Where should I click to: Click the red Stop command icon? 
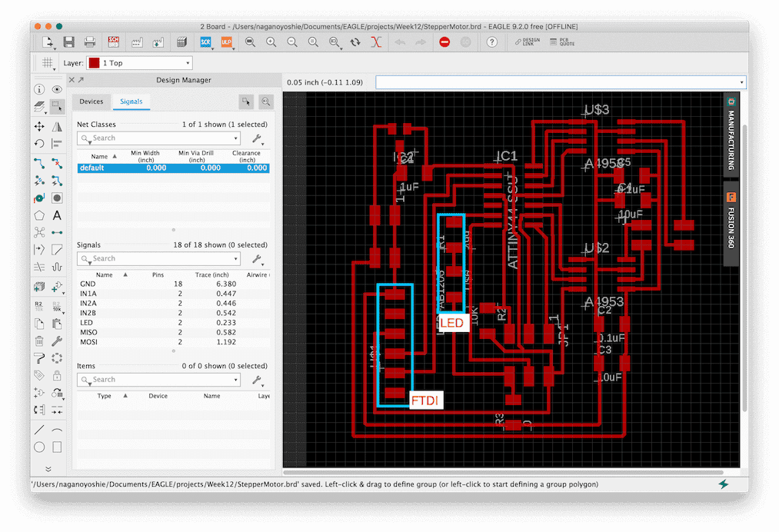click(x=444, y=42)
